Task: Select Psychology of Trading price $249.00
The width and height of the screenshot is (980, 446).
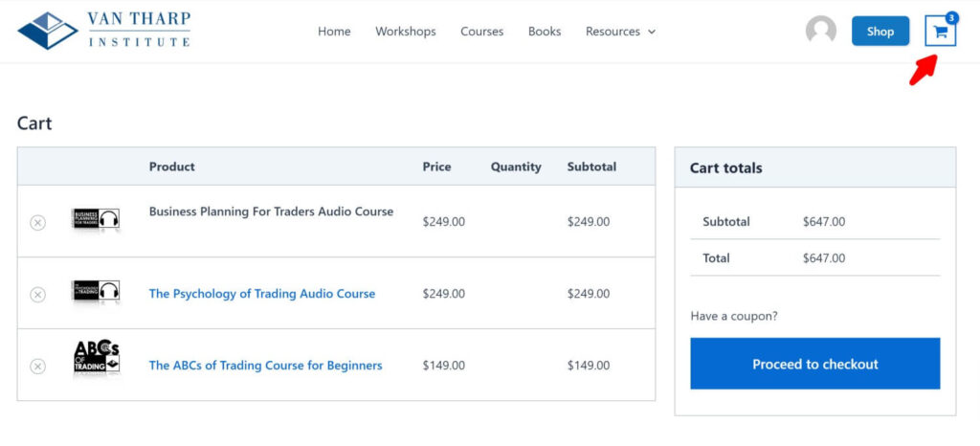Action: 444,294
